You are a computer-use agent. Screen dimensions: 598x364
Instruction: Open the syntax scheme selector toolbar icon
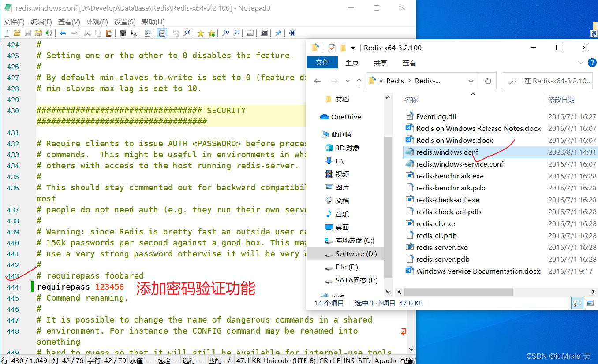pyautogui.click(x=250, y=33)
